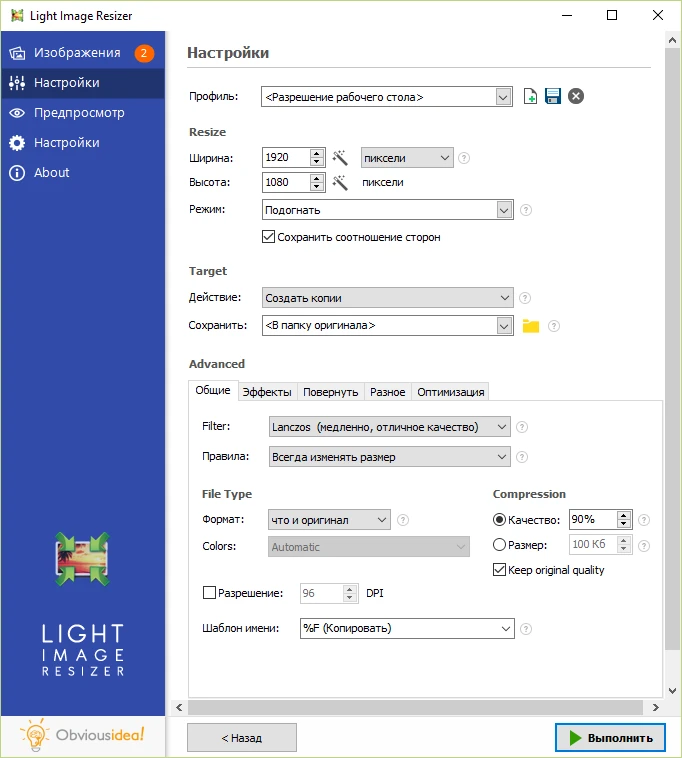Viewport: 682px width, 758px height.
Task: Click the magic wand next to height
Action: [x=340, y=182]
